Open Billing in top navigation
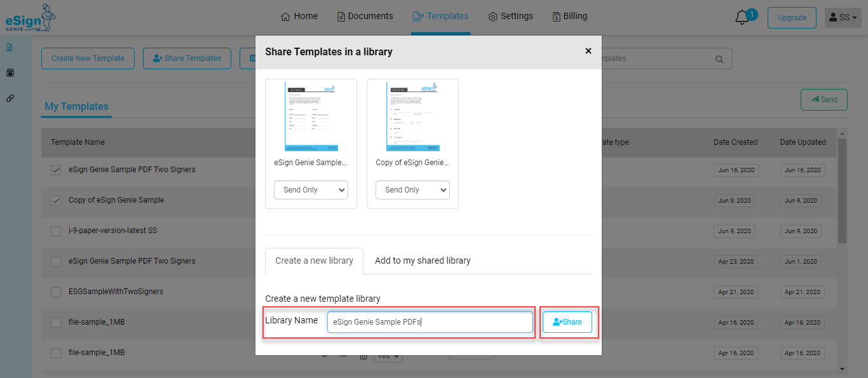 coord(569,17)
